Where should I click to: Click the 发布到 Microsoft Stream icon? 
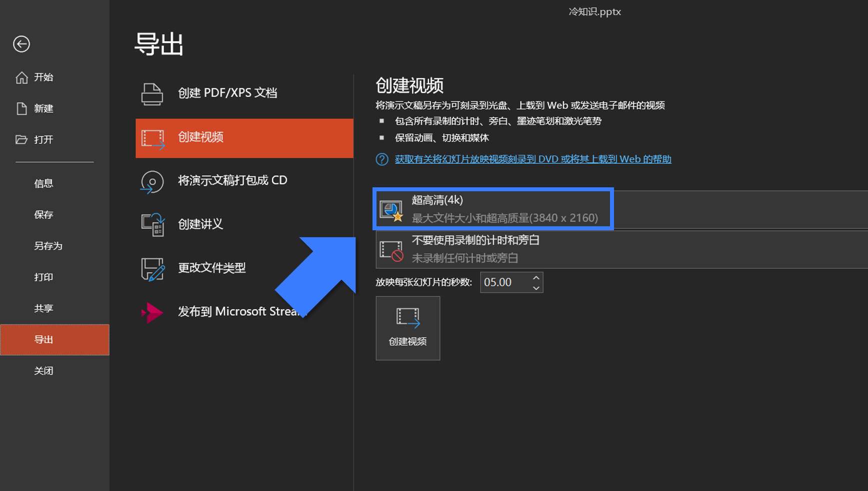(152, 312)
